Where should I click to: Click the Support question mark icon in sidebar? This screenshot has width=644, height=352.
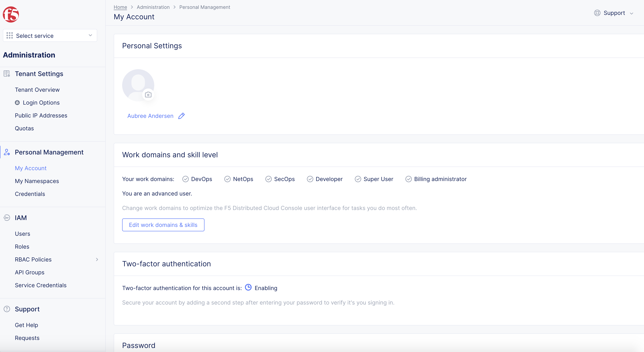click(6, 309)
